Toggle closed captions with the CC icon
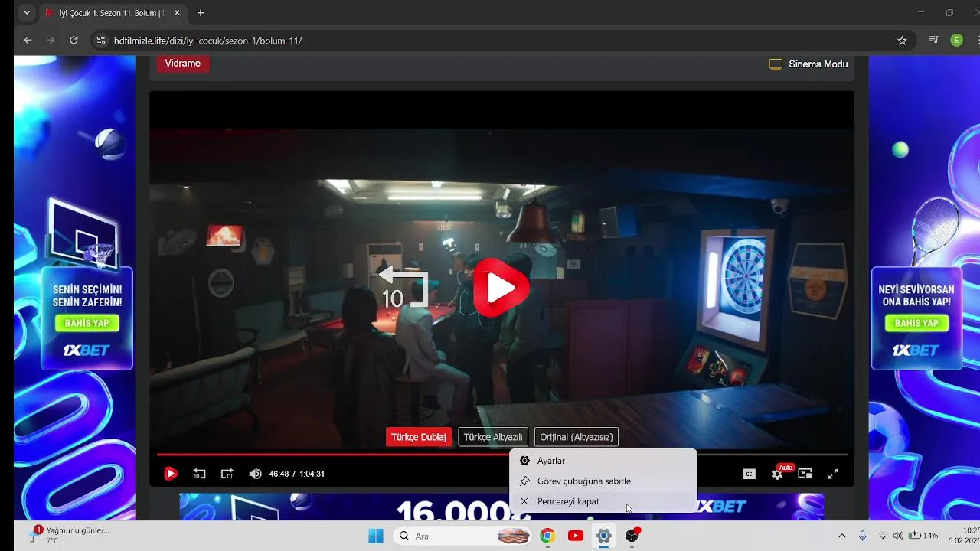 tap(749, 474)
